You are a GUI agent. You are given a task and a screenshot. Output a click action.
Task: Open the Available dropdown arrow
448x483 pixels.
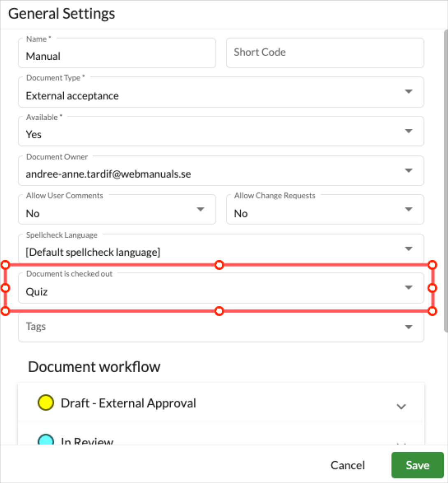point(409,131)
